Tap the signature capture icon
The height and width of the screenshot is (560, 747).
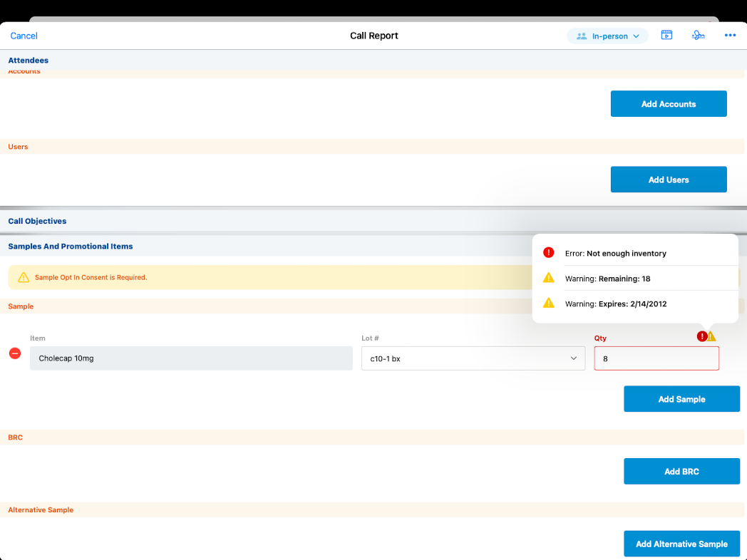coord(698,36)
